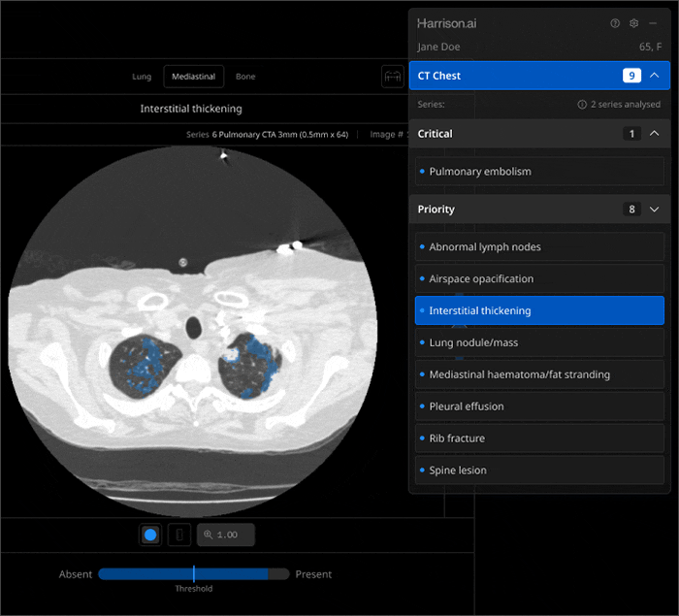Open the help question mark icon
Viewport: 679px width, 616px height.
pyautogui.click(x=615, y=23)
